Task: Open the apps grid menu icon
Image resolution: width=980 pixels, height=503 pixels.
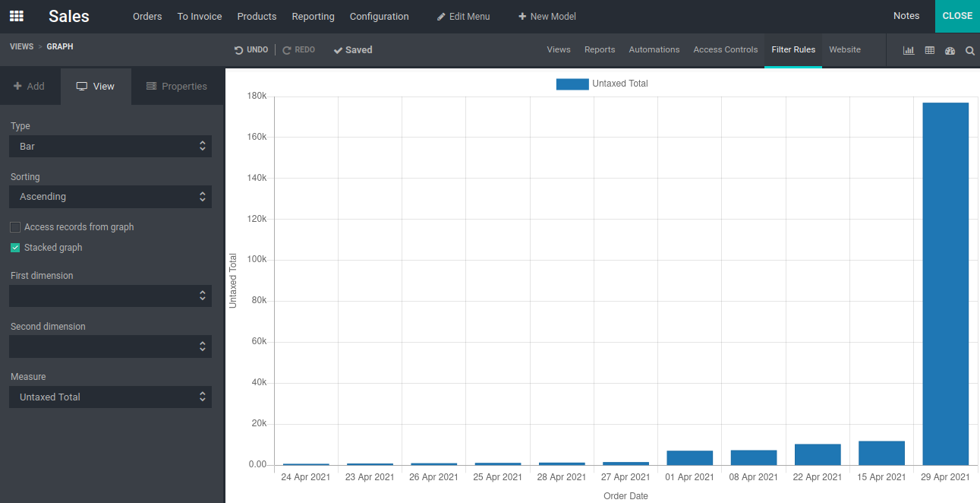Action: 16,16
